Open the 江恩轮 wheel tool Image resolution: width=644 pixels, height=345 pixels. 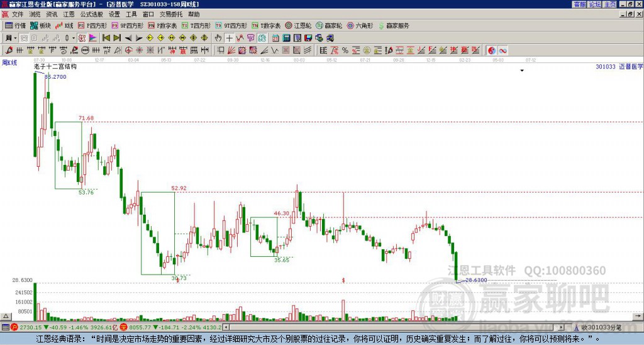click(x=299, y=25)
